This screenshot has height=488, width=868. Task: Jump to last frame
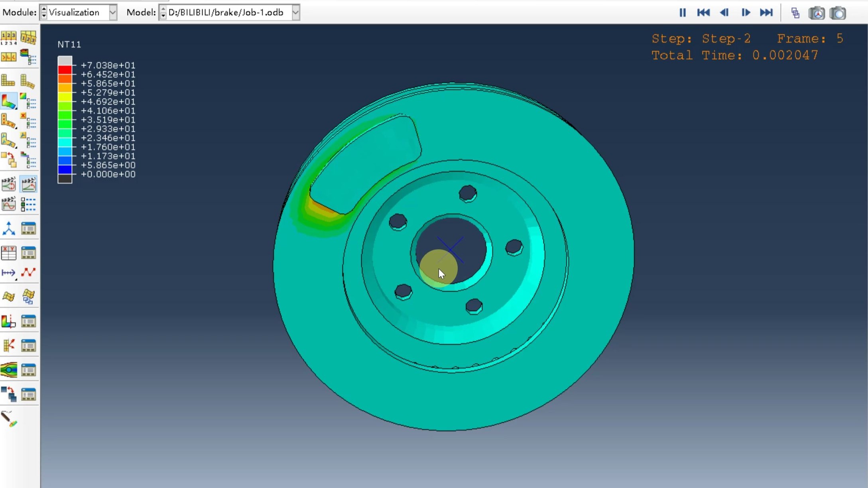coord(766,13)
